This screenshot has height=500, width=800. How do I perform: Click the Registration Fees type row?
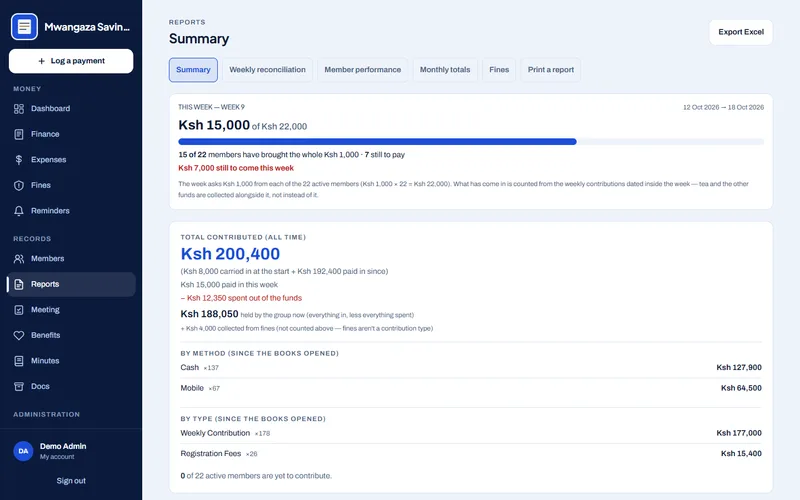471,454
